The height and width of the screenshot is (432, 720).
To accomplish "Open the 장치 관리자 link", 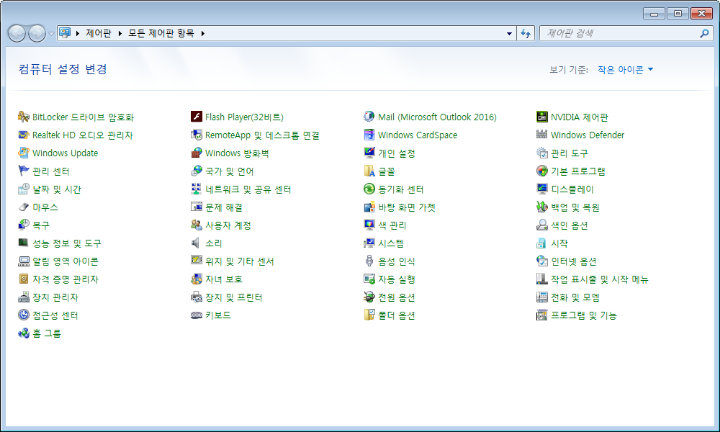I will pos(55,297).
